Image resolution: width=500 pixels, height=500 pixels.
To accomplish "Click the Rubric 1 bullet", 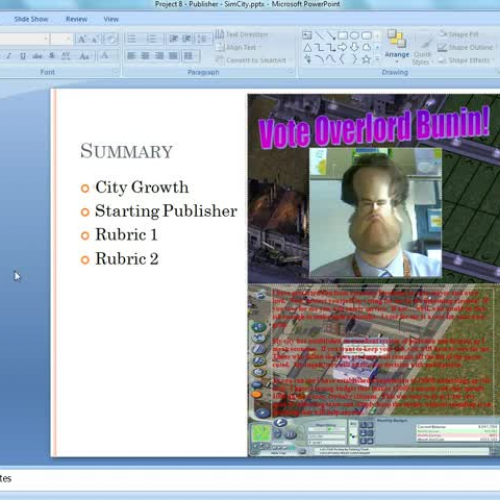I will pos(126,234).
